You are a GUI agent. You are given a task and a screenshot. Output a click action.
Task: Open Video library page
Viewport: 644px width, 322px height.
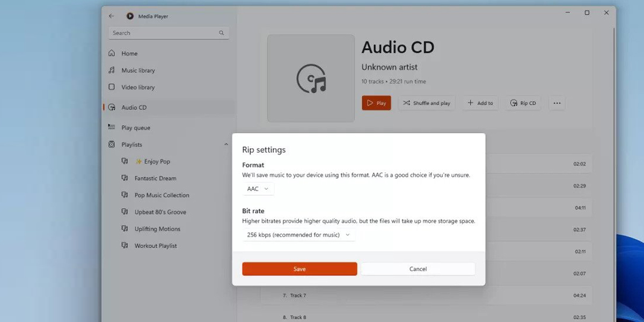(169, 87)
